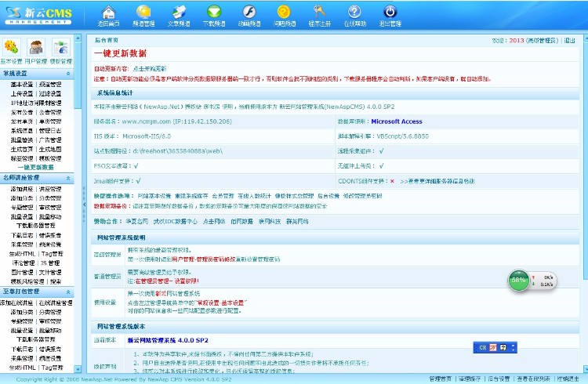Image resolution: width=588 pixels, height=384 pixels.
Task: Click 查看在线列表 in footer
Action: click(533, 379)
